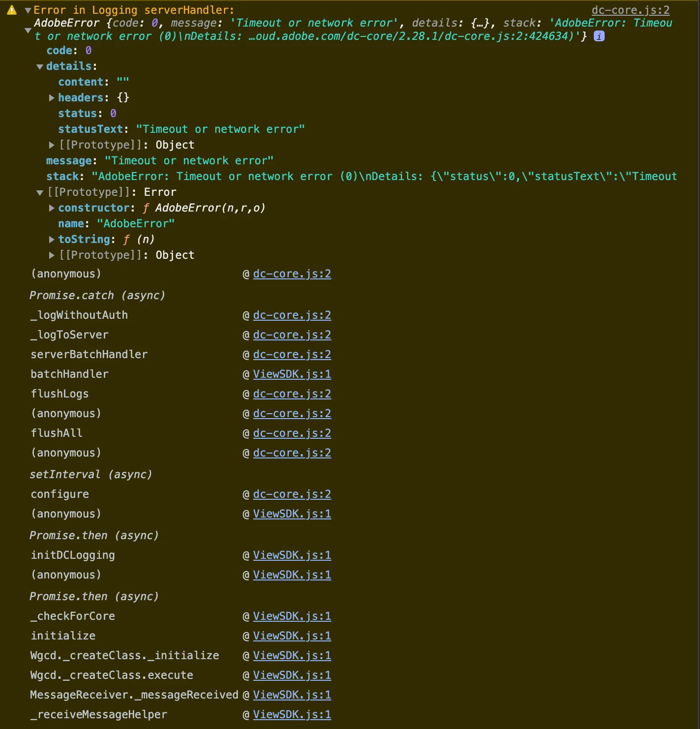Open dc-core.js:2 link for serverBatchHandler
The height and width of the screenshot is (729, 700).
coord(292,354)
